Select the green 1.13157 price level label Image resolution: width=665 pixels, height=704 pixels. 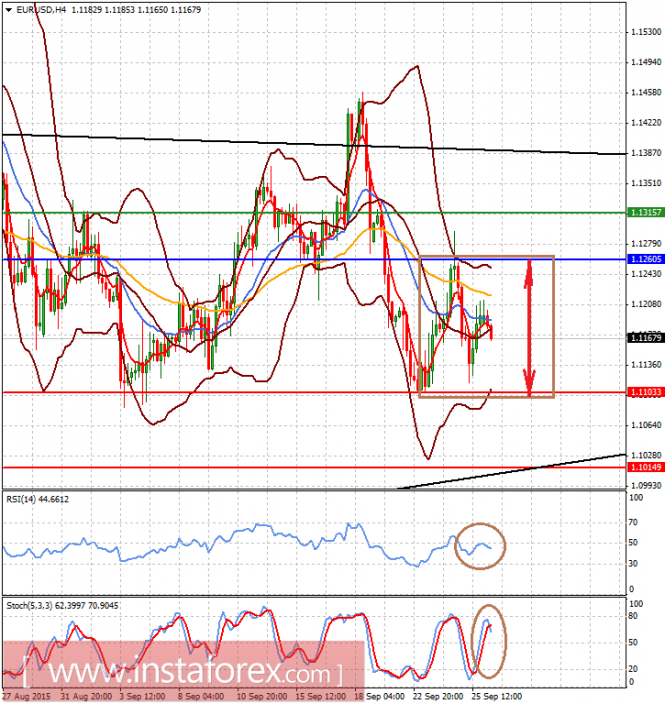coord(646,212)
